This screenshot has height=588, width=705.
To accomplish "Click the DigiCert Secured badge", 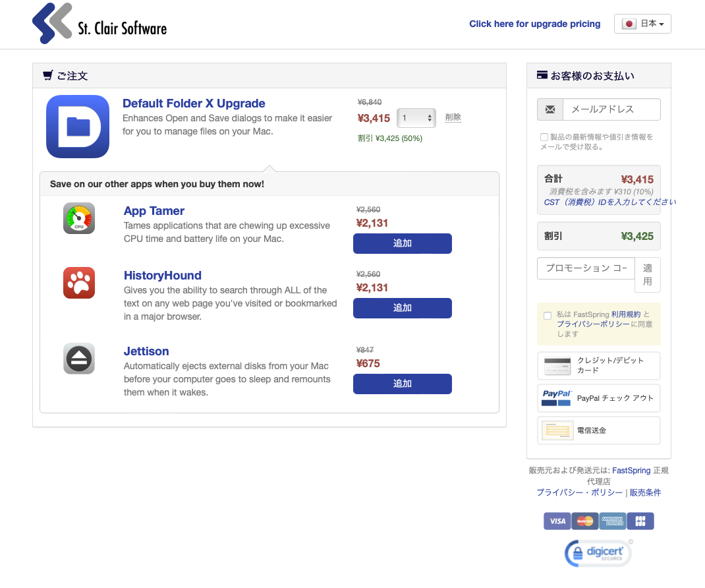I will [x=598, y=553].
